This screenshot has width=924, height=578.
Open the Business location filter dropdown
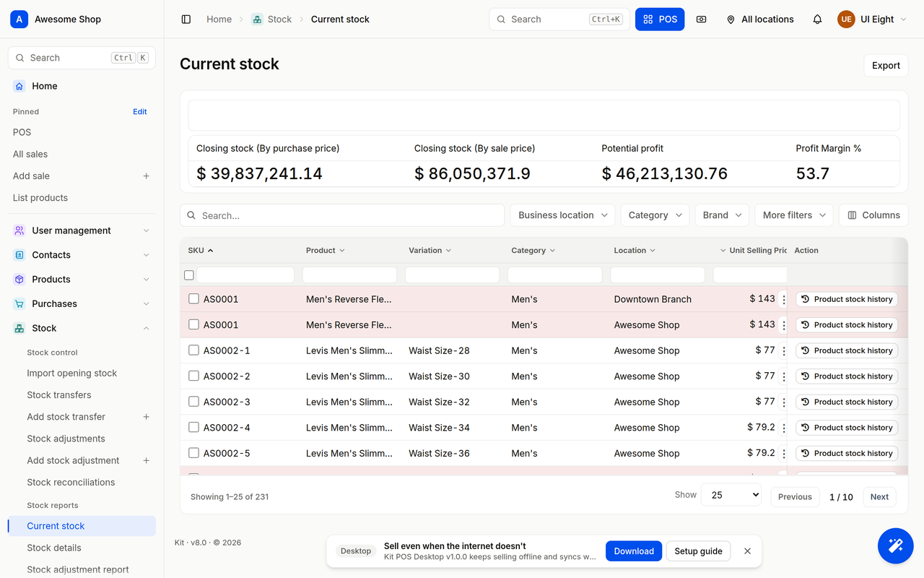563,215
